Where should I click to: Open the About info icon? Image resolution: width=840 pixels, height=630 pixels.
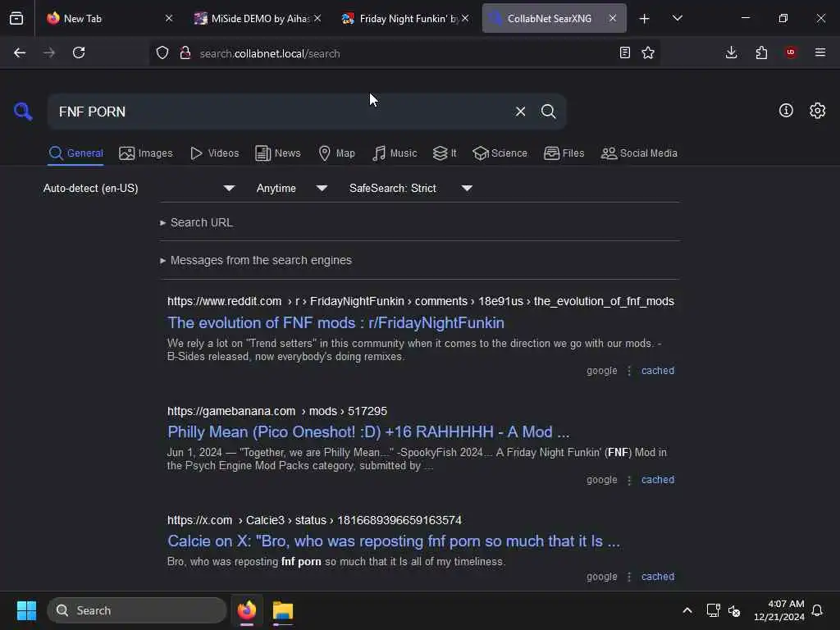785,111
